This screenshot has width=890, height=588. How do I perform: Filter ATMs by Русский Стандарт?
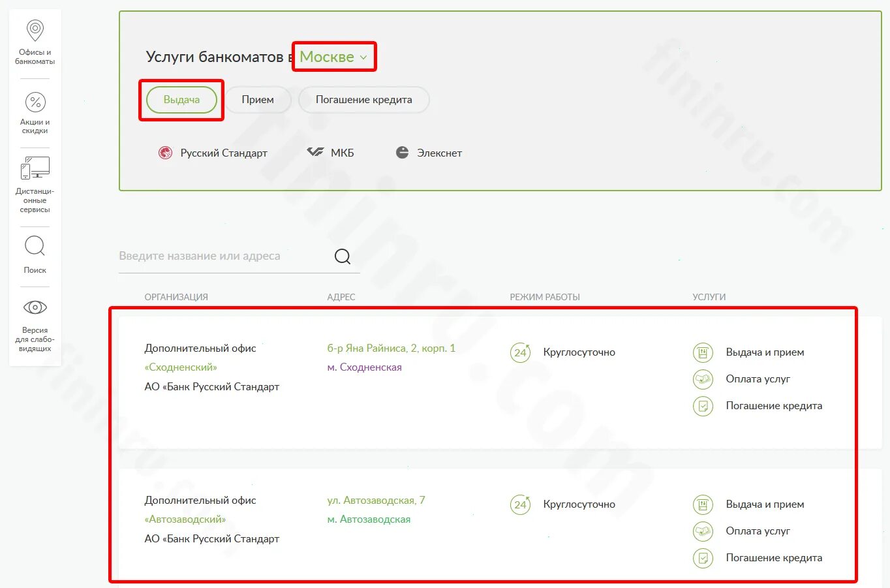click(x=213, y=153)
